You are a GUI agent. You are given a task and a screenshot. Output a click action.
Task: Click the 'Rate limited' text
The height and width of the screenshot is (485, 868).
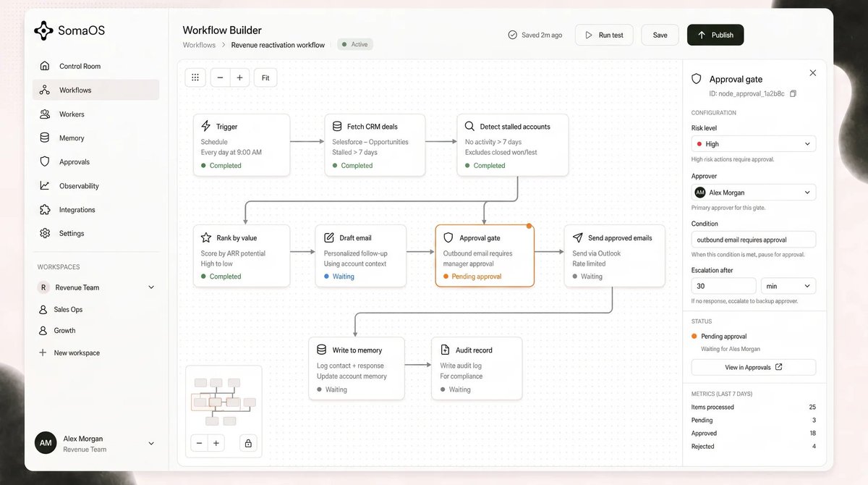click(x=590, y=263)
